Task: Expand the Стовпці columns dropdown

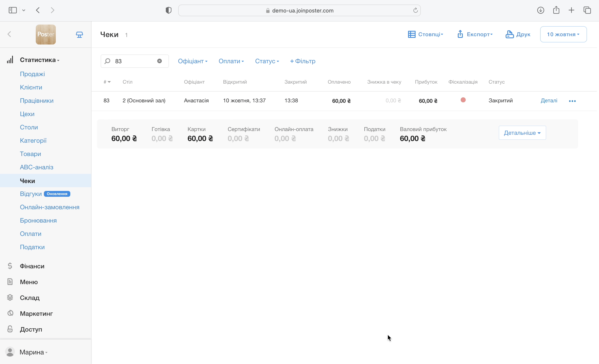Action: (x=425, y=34)
